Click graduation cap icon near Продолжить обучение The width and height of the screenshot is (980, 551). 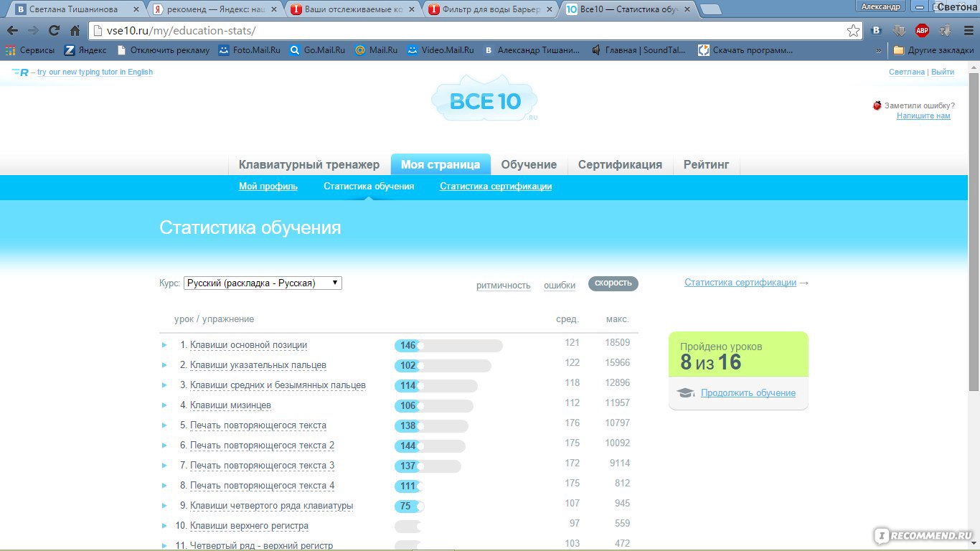[686, 392]
